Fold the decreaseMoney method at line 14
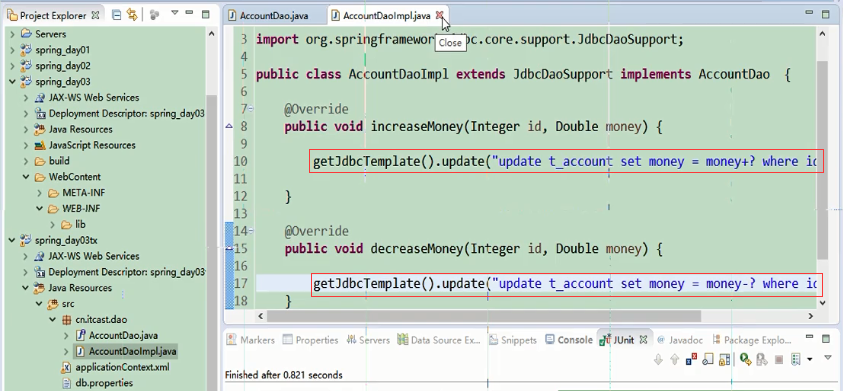Image resolution: width=843 pixels, height=391 pixels. [x=251, y=231]
